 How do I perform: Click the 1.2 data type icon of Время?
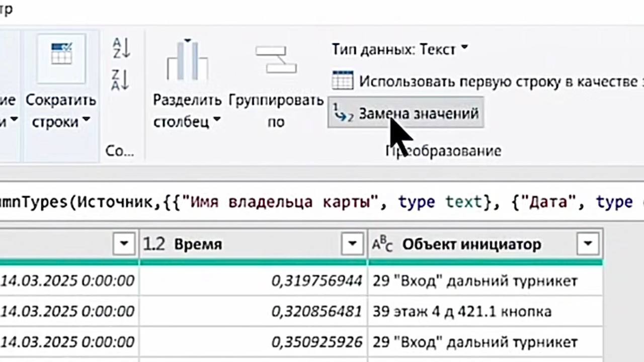[x=154, y=244]
